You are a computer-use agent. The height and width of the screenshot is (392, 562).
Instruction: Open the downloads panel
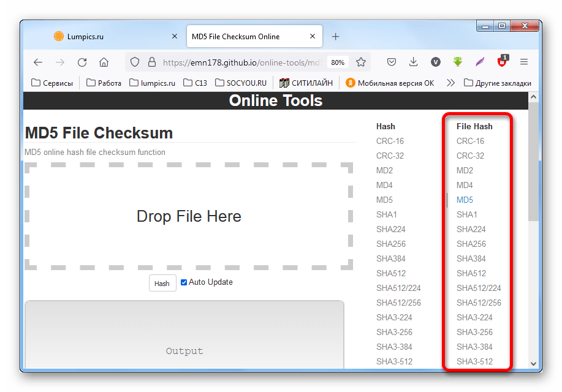[414, 62]
